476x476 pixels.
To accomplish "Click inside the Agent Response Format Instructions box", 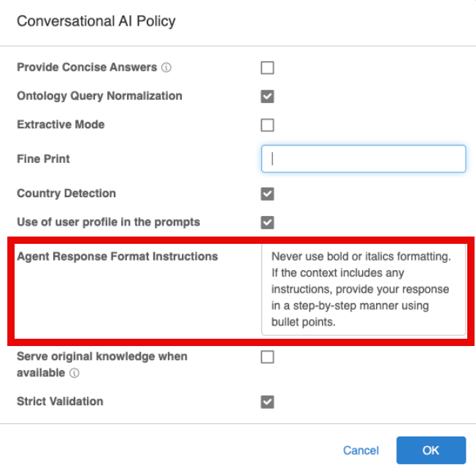I will [364, 289].
